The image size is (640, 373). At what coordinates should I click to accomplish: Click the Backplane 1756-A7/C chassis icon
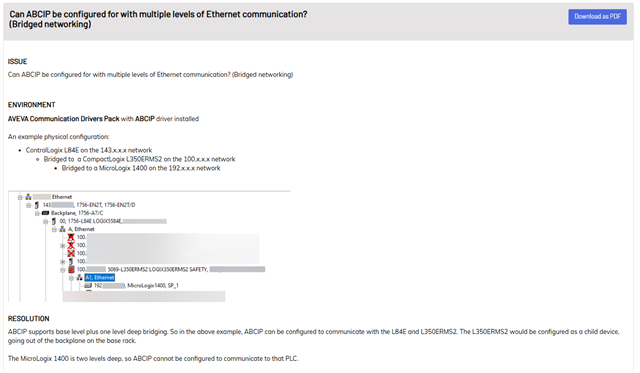45,213
